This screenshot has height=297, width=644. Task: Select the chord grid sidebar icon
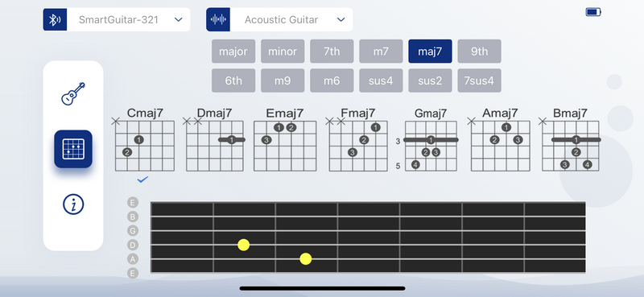[73, 149]
